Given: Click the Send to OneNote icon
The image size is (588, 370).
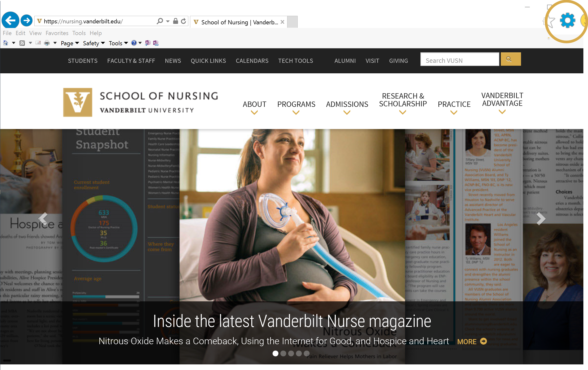Looking at the screenshot, I should coord(148,43).
